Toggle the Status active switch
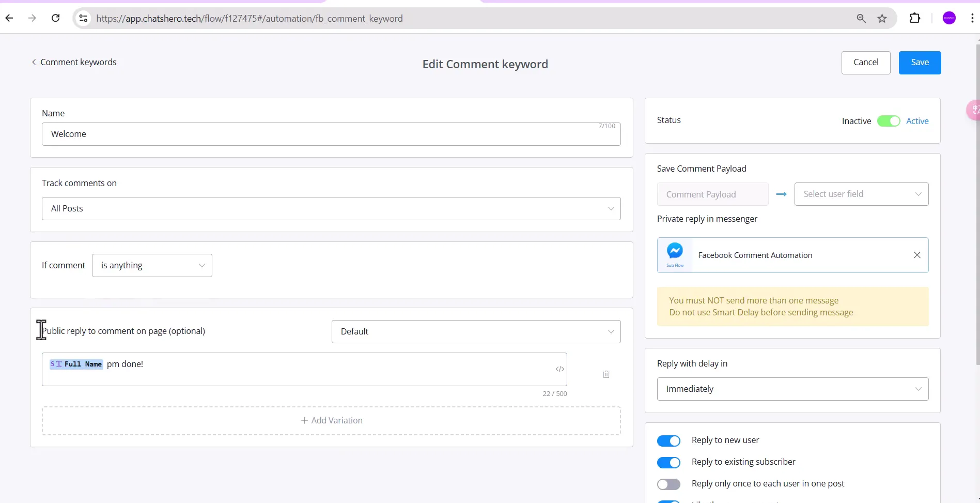The height and width of the screenshot is (503, 980). click(889, 121)
